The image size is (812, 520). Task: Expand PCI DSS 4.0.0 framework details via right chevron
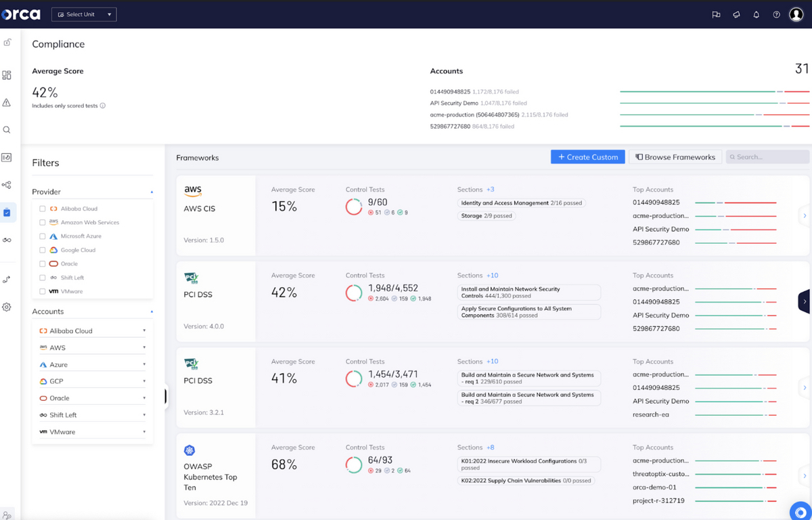click(x=804, y=301)
